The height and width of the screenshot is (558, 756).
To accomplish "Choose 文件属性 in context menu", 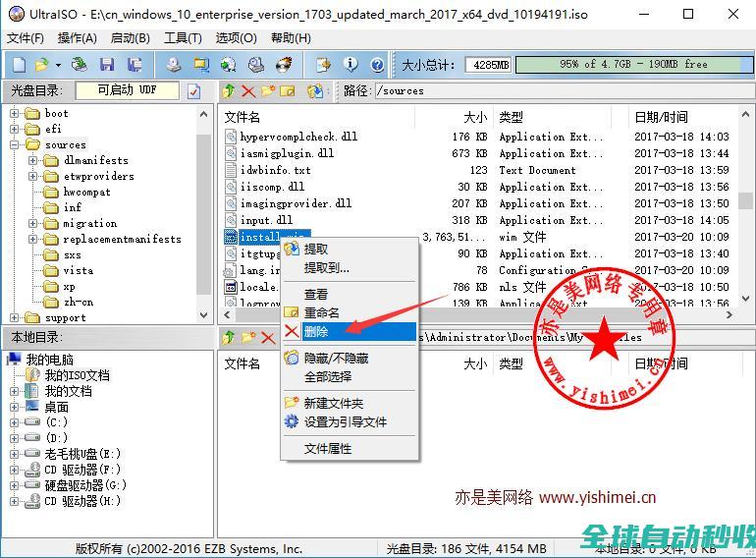I will 327,448.
